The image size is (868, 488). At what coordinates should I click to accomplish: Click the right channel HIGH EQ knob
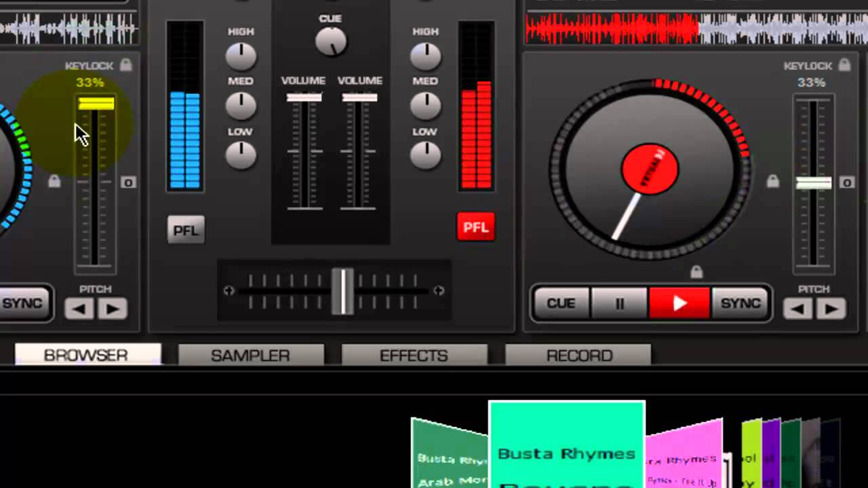tap(426, 56)
